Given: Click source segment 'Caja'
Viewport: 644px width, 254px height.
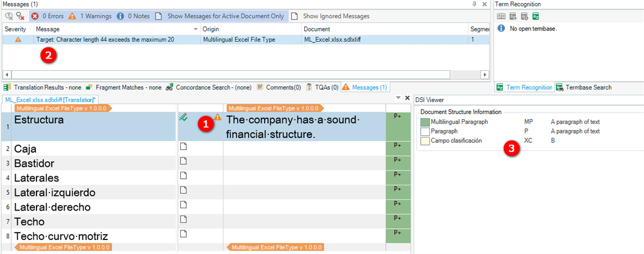Looking at the screenshot, I should pyautogui.click(x=25, y=149).
